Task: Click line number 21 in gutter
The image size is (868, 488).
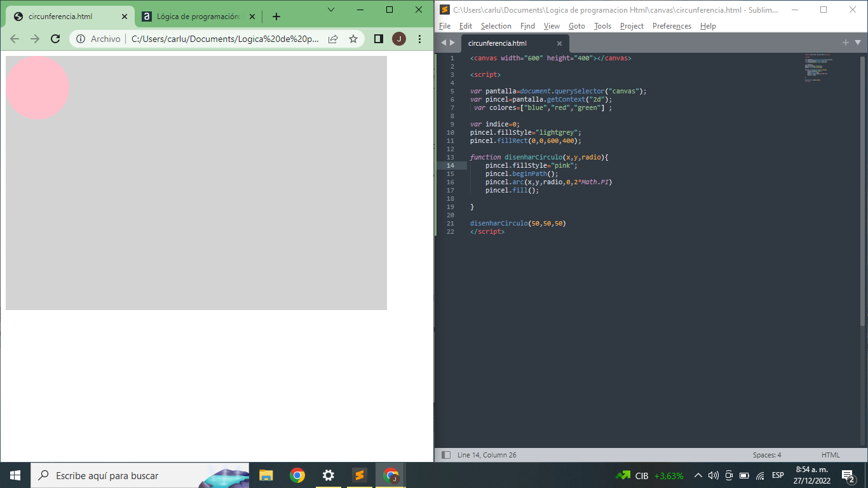Action: 451,223
